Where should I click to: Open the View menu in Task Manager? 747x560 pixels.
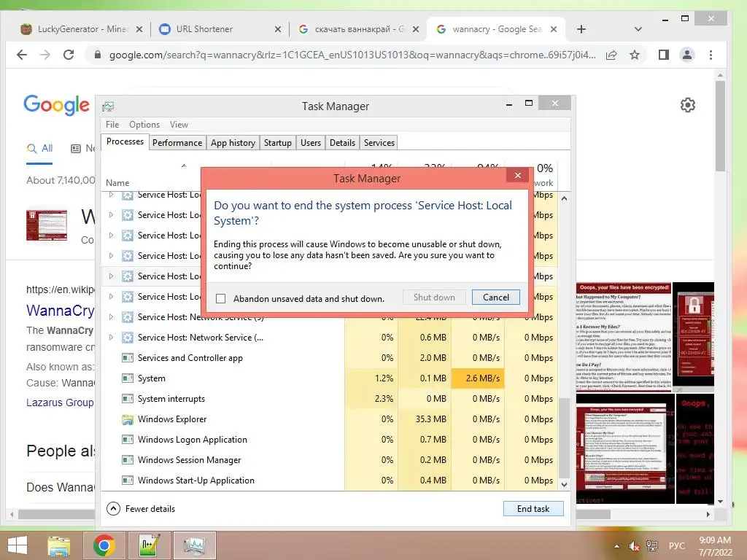click(179, 124)
